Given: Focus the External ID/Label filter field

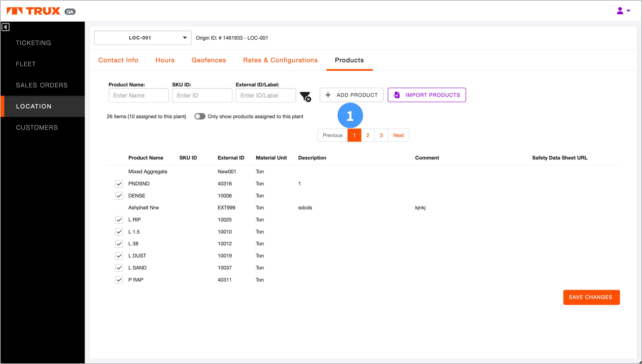Looking at the screenshot, I should 266,95.
